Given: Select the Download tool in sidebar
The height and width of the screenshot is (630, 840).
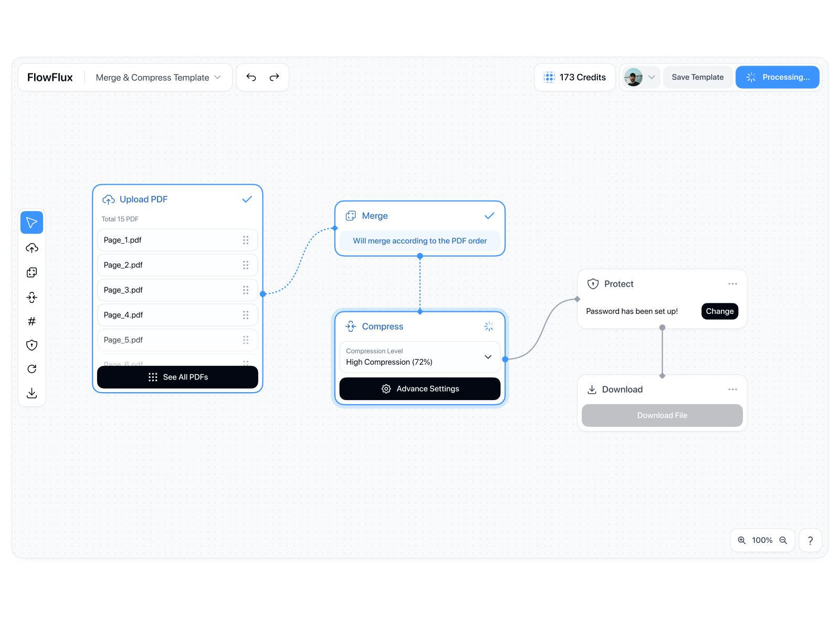Looking at the screenshot, I should coord(31,393).
